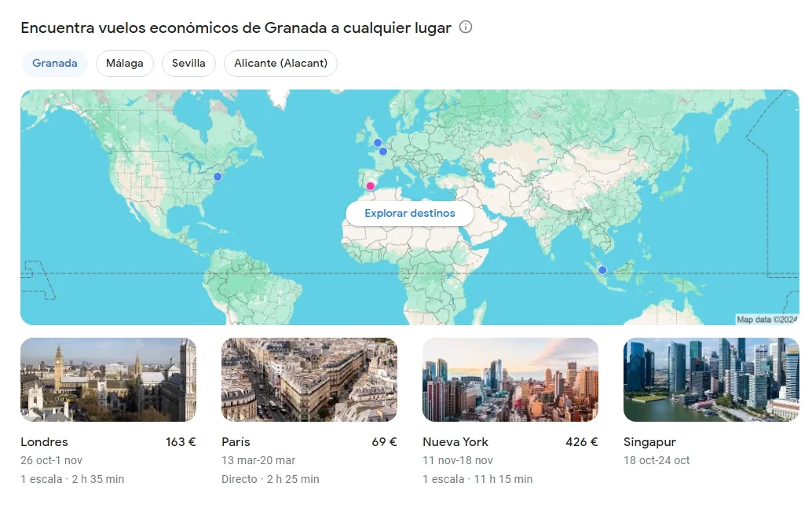The width and height of the screenshot is (812, 505).
Task: Switch origin to Sevilla
Action: click(188, 63)
